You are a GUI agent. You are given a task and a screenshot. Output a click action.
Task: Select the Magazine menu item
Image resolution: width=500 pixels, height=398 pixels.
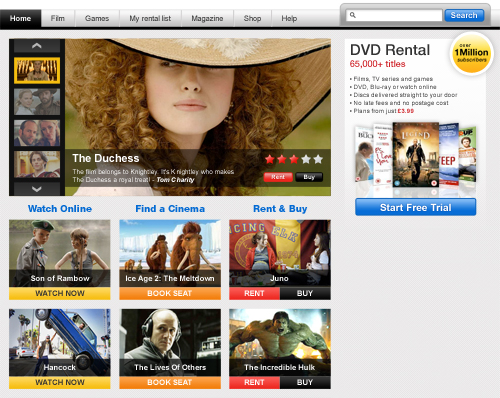pos(207,18)
